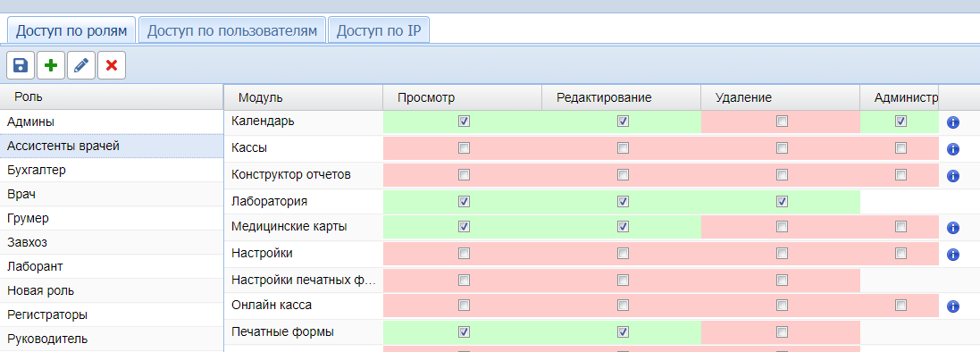Switch to the Доступ по ролям tab

71,30
